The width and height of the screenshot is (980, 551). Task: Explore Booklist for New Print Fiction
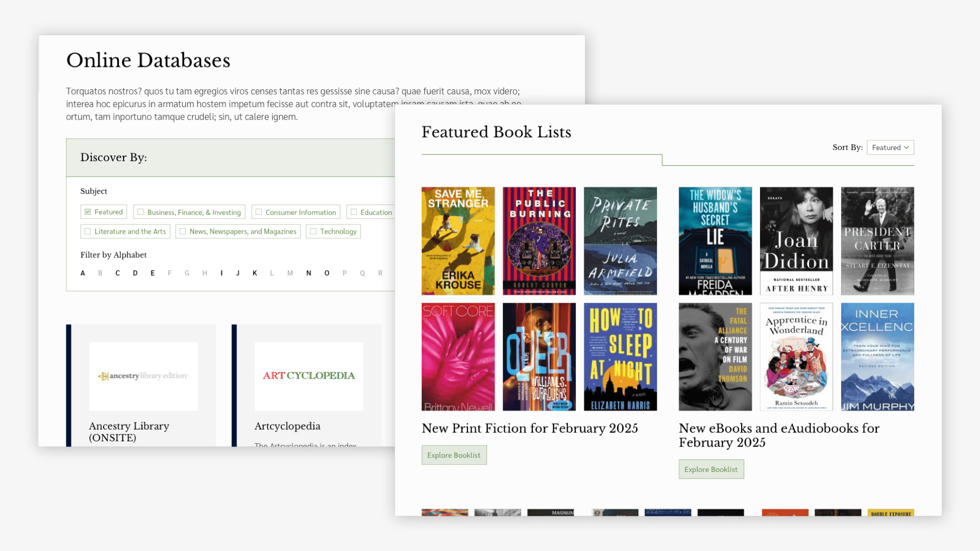[454, 455]
